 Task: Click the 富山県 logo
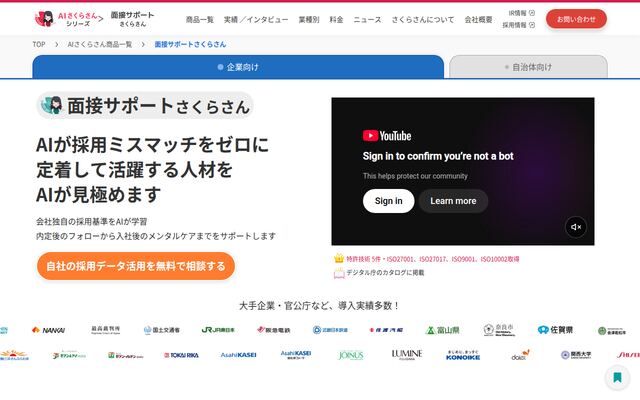(442, 330)
